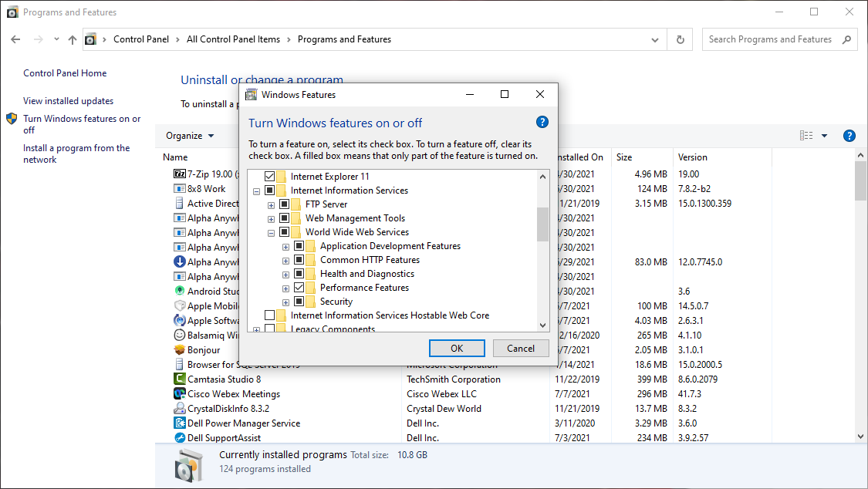Viewport: 868px width, 489px height.
Task: Click Install a program from the network
Action: pyautogui.click(x=76, y=153)
